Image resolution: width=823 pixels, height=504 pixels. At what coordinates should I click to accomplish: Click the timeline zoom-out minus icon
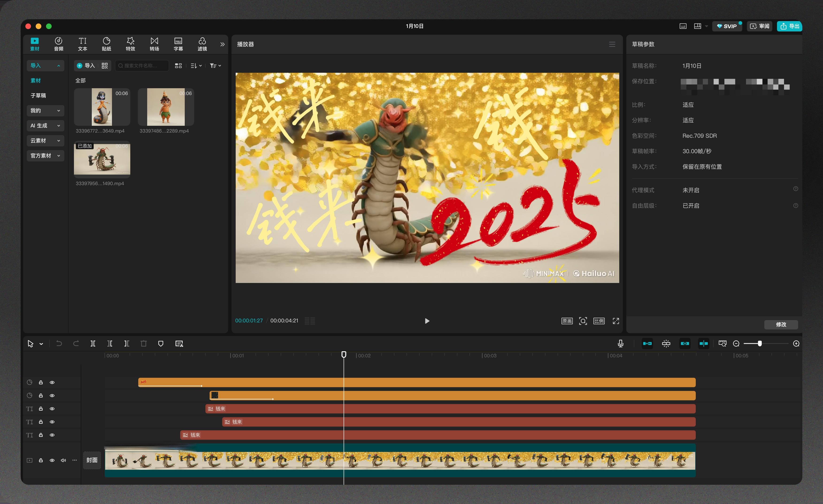click(x=736, y=344)
